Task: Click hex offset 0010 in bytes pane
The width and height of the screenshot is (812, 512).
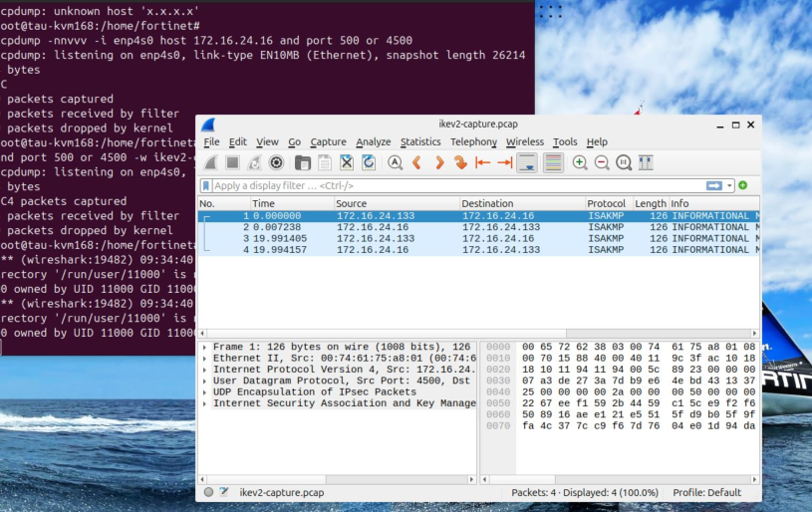Action: (x=498, y=359)
